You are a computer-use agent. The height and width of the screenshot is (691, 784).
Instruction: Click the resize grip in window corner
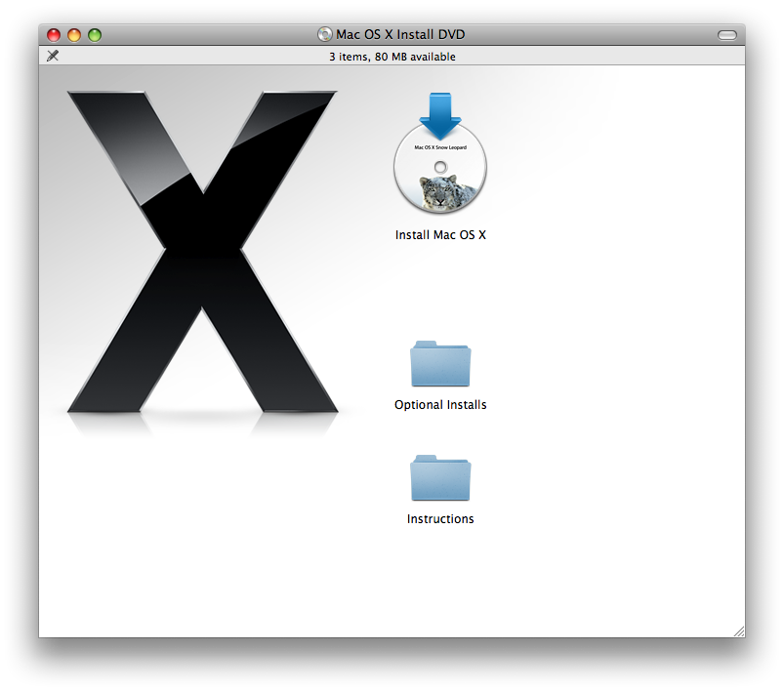point(738,631)
